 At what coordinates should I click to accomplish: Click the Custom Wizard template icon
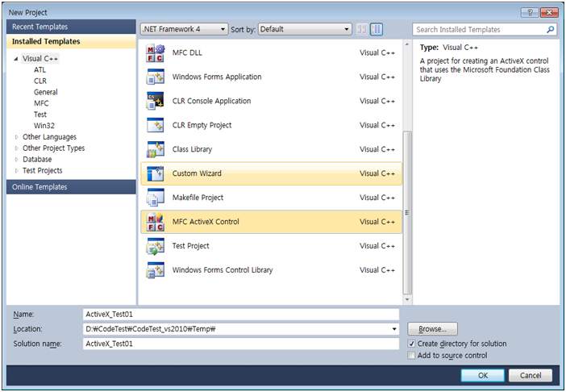[156, 173]
